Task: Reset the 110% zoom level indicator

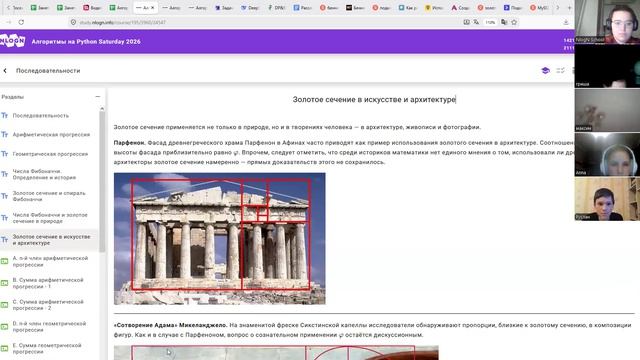Action: 490,22
